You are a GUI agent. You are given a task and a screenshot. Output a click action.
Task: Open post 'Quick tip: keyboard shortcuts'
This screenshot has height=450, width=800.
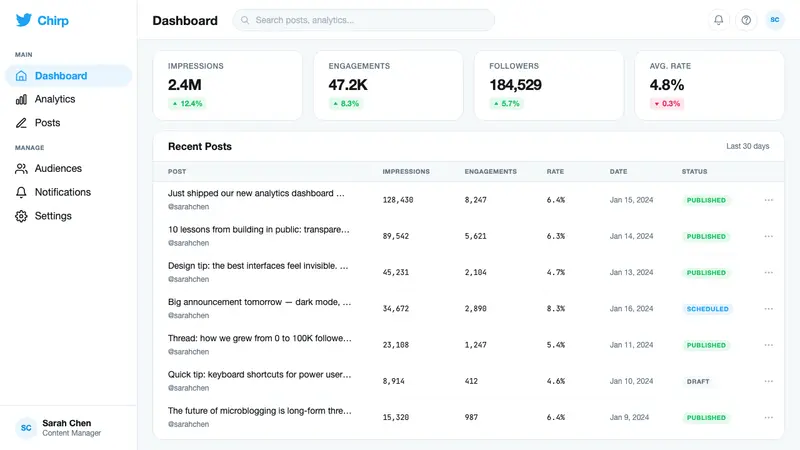click(260, 374)
